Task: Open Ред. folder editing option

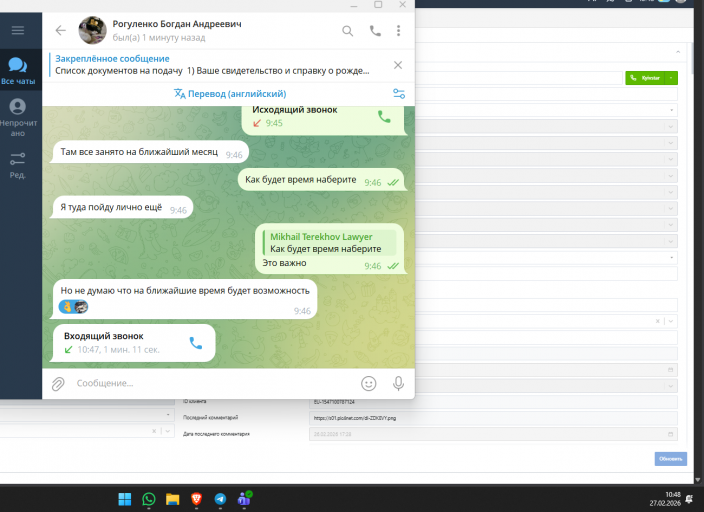Action: pyautogui.click(x=18, y=165)
